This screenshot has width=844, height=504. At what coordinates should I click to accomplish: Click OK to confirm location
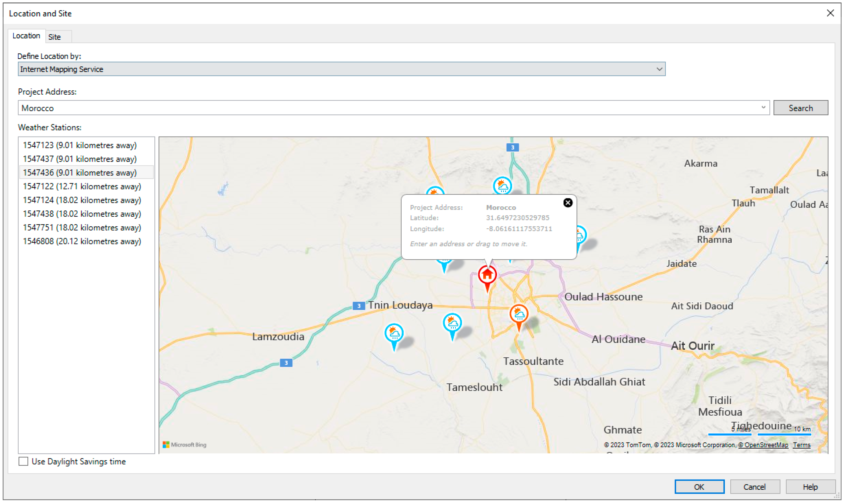[699, 487]
